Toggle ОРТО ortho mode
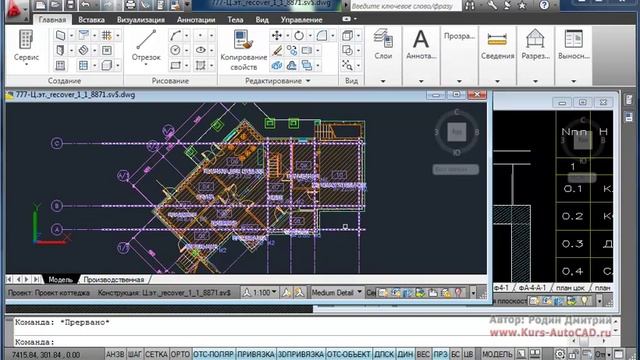This screenshot has width=640, height=360. (x=180, y=354)
